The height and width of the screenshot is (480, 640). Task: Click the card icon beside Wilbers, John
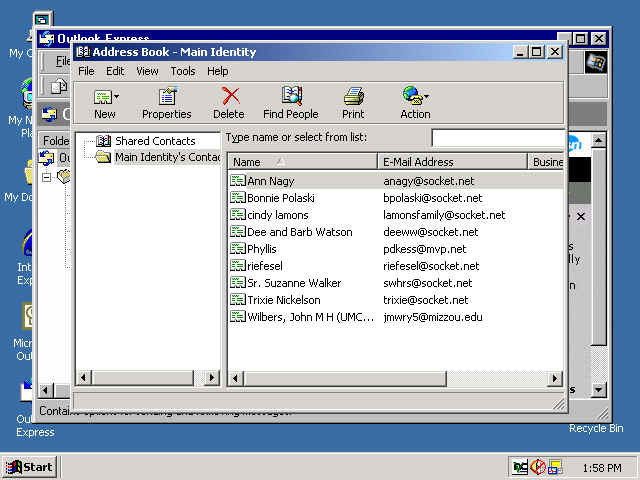click(238, 317)
